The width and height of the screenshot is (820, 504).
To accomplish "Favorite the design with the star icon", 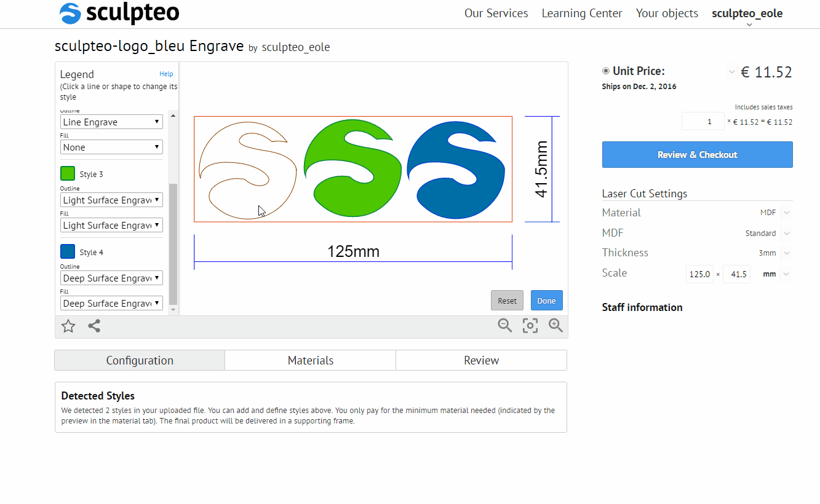I will click(x=68, y=326).
